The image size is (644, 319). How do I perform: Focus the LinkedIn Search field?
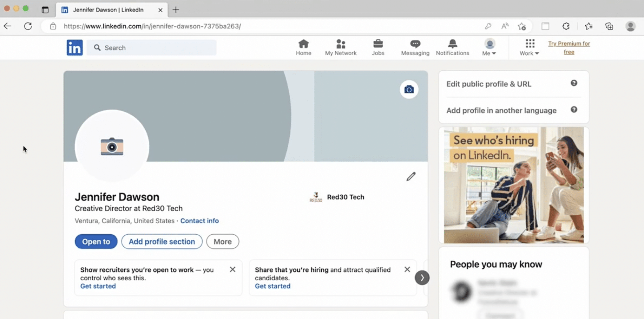point(152,48)
